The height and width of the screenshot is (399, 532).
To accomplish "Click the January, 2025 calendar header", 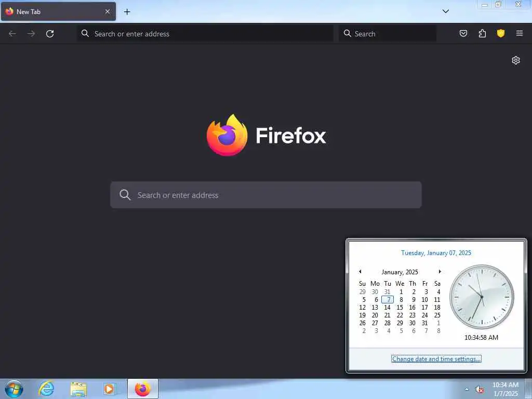I will click(400, 272).
